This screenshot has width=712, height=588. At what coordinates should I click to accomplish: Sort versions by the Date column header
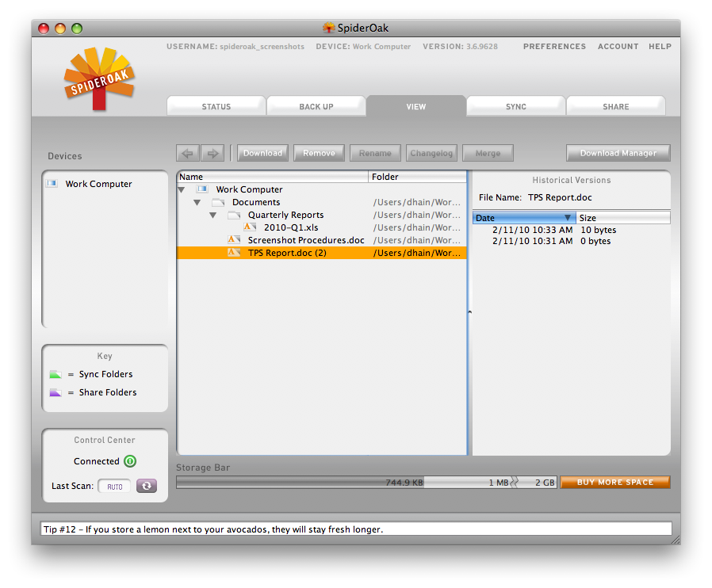coord(523,218)
